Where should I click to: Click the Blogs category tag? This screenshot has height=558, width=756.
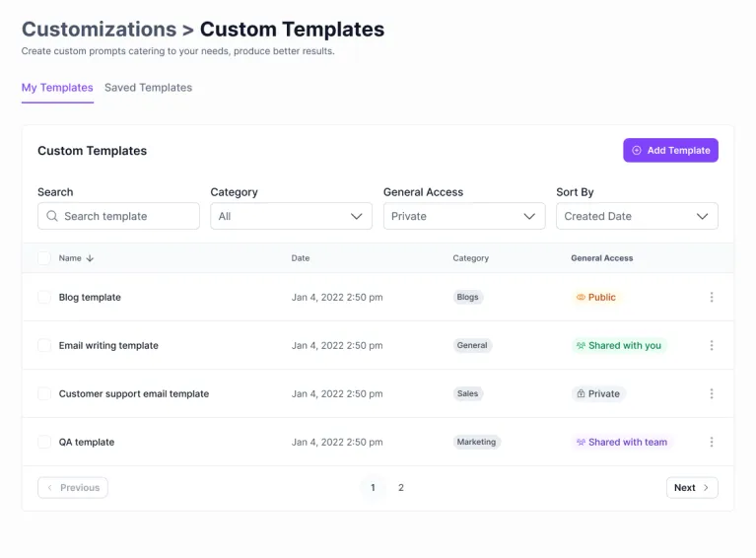[x=467, y=297]
